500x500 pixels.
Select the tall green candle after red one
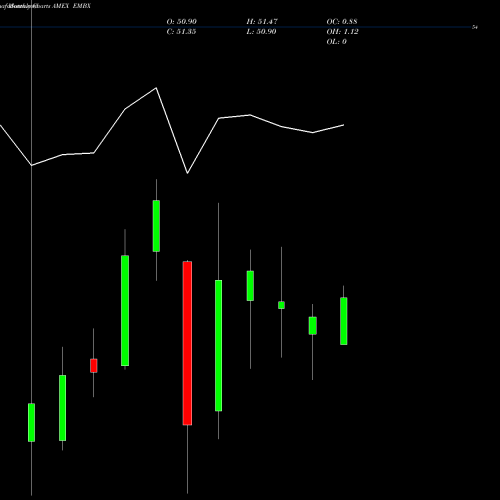(218, 345)
